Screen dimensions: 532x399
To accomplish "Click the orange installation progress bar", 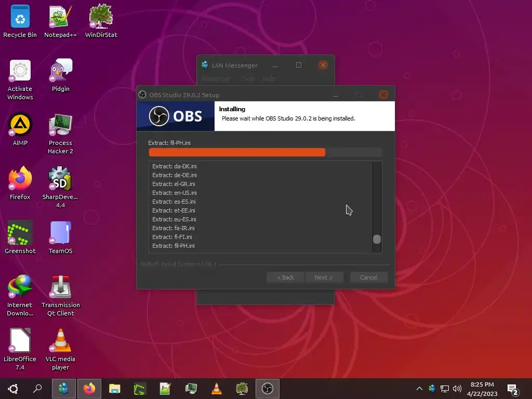I will 265,152.
